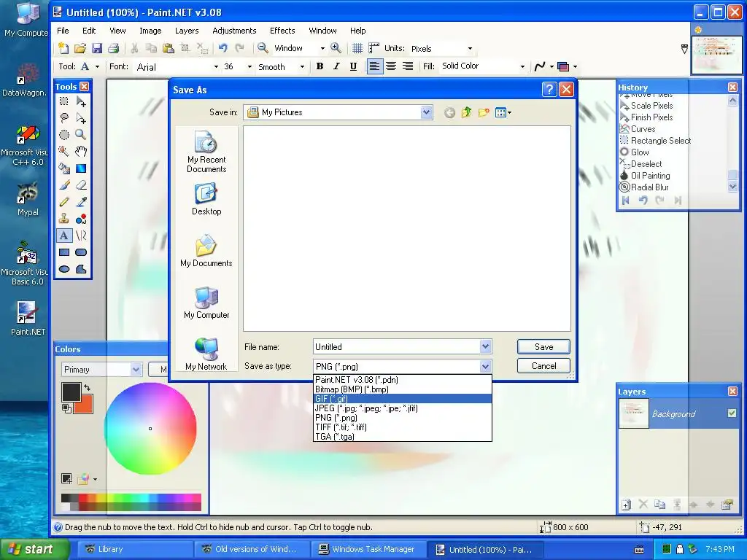Choose JPEG file type option
Viewport: 747px width, 560px height.
pos(403,408)
